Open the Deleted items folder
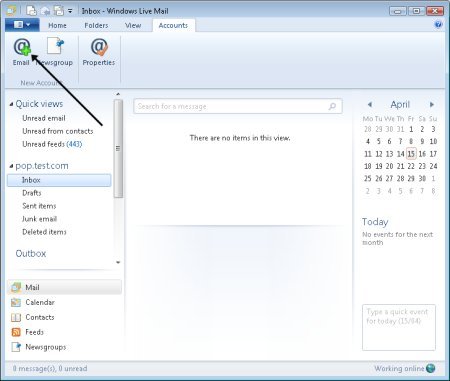 tap(44, 232)
